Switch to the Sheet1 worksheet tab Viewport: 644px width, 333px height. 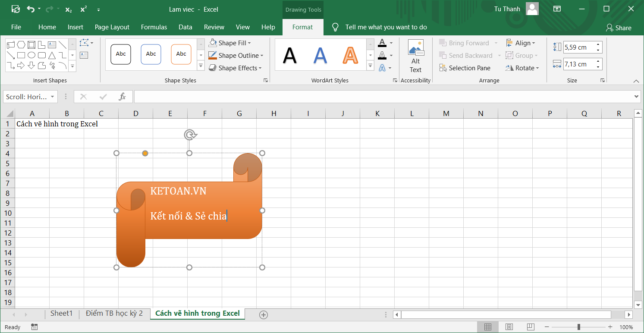61,314
